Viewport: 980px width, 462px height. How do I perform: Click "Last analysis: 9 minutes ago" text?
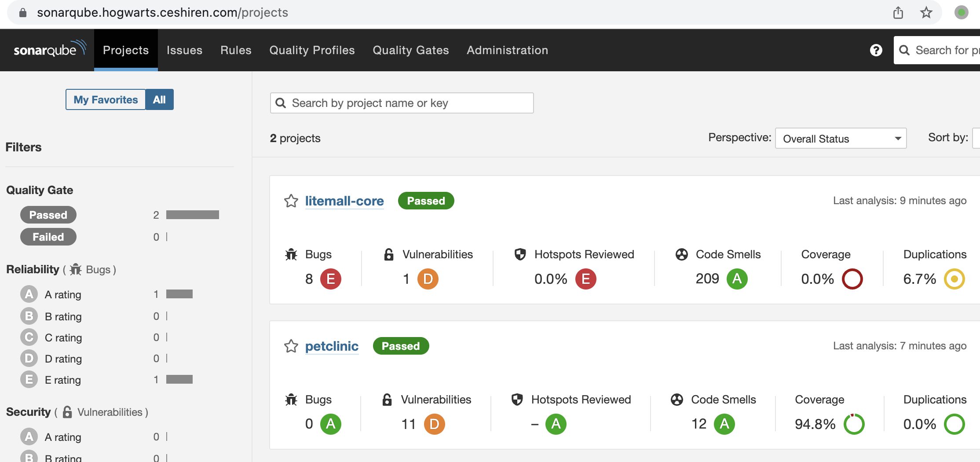pyautogui.click(x=900, y=201)
